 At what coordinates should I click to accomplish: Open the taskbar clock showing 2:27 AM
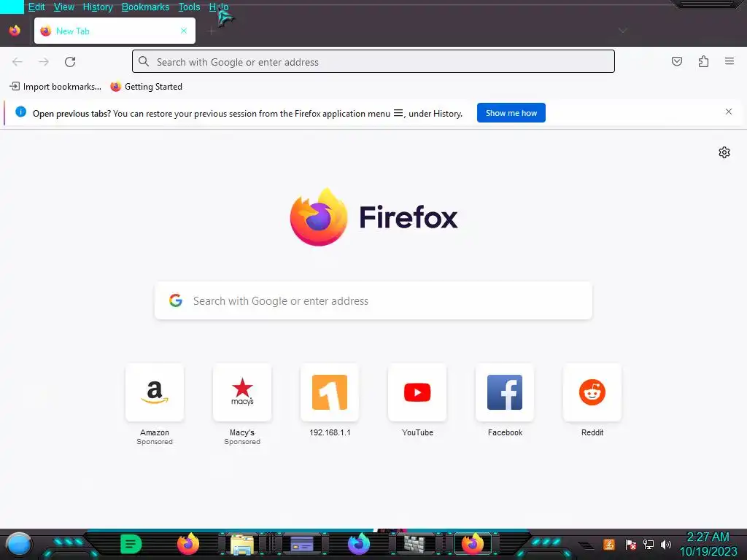click(x=708, y=544)
